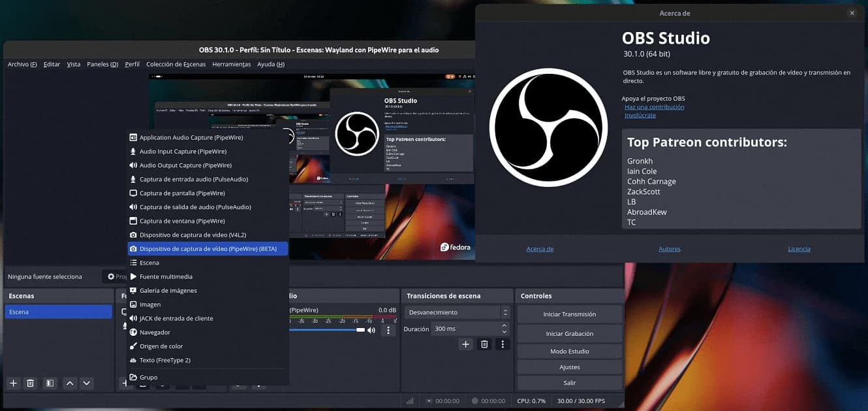Click CPU: 0.7% status text
Image resolution: width=868 pixels, height=411 pixels.
(531, 401)
